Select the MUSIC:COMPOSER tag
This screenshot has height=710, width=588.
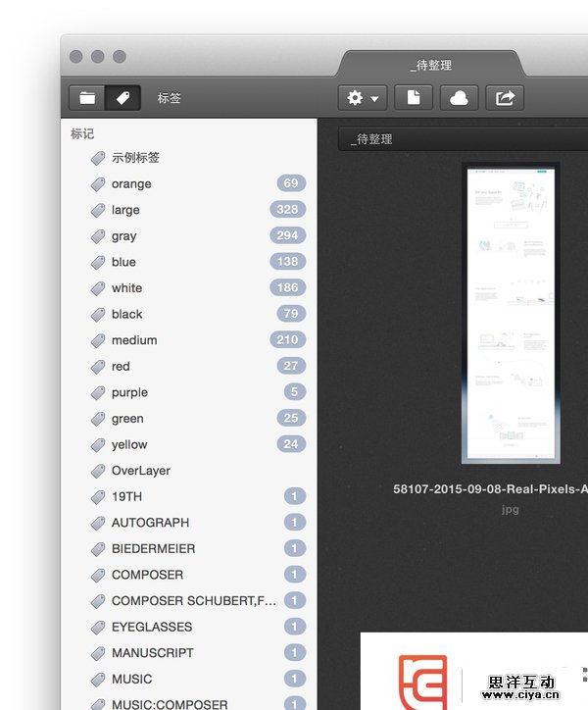click(x=189, y=704)
